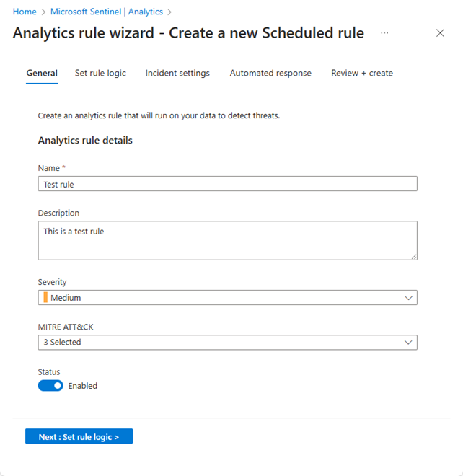Click inside the Description text area
This screenshot has width=463, height=476.
[227, 240]
